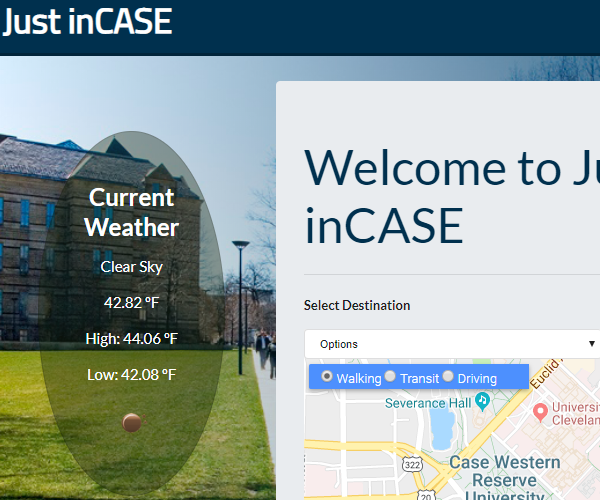Click the Route 20 shield on map
This screenshot has width=600, height=500.
point(425,494)
